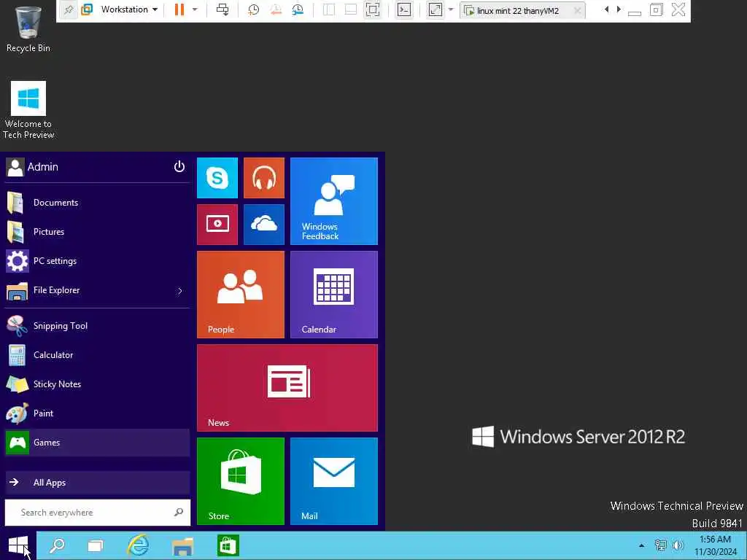747x560 pixels.
Task: Click the Windows Start button
Action: point(18,545)
